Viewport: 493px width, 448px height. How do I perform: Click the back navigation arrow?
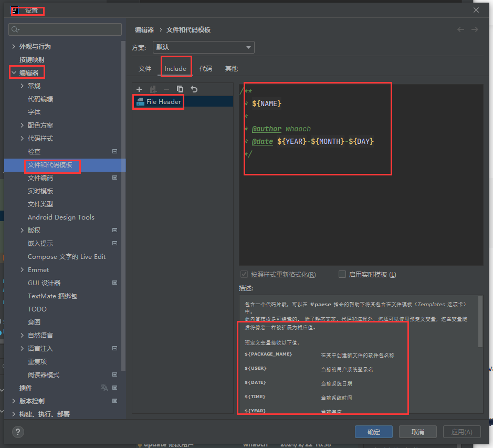(460, 29)
